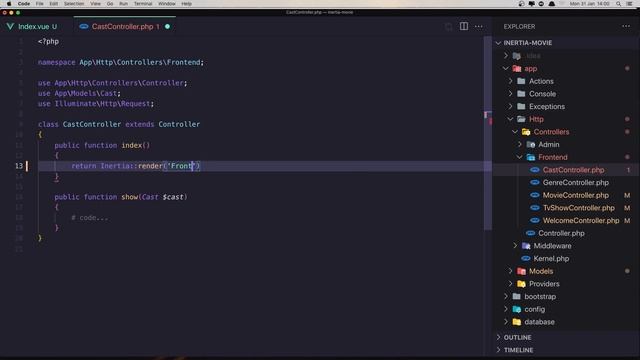Open the Edit menu

53,4
